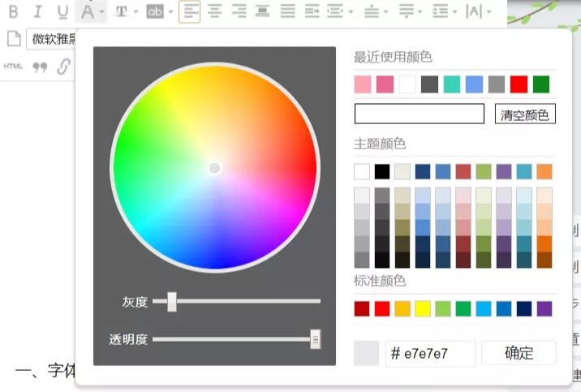Toggle bold text formatting
Viewport: 581px width, 392px height.
(14, 11)
